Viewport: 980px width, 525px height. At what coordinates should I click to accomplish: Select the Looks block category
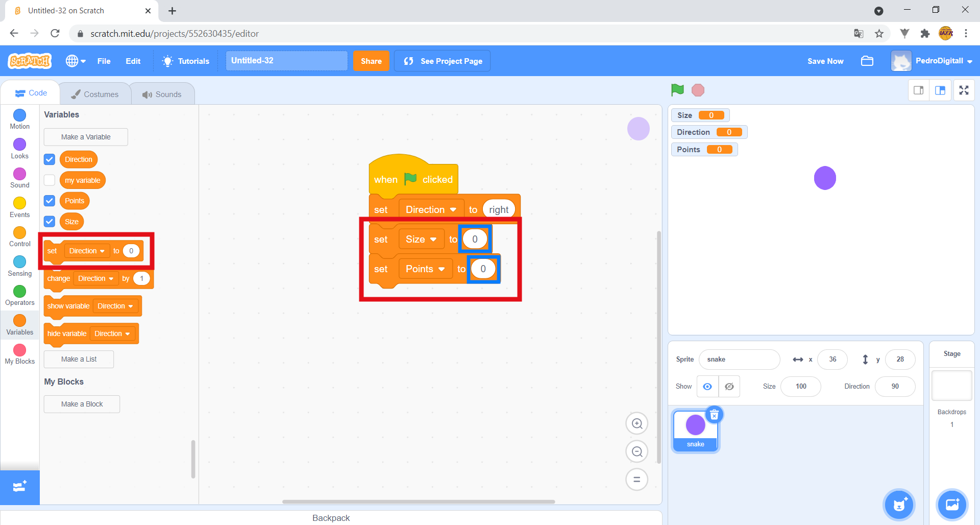(x=19, y=149)
